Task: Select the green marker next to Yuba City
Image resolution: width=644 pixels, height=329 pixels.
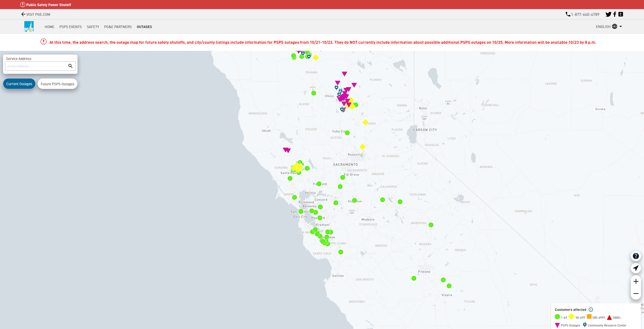Action: coord(347,133)
